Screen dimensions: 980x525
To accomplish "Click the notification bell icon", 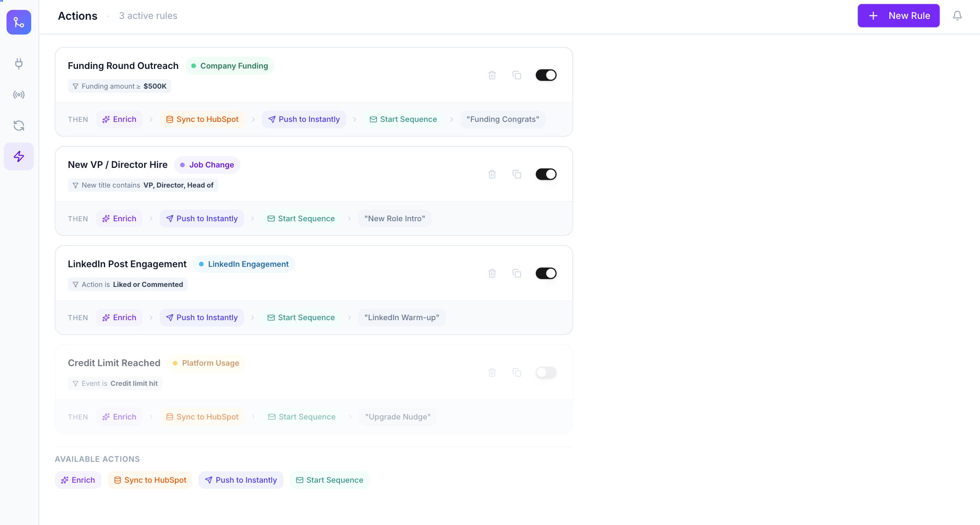I will (x=957, y=15).
